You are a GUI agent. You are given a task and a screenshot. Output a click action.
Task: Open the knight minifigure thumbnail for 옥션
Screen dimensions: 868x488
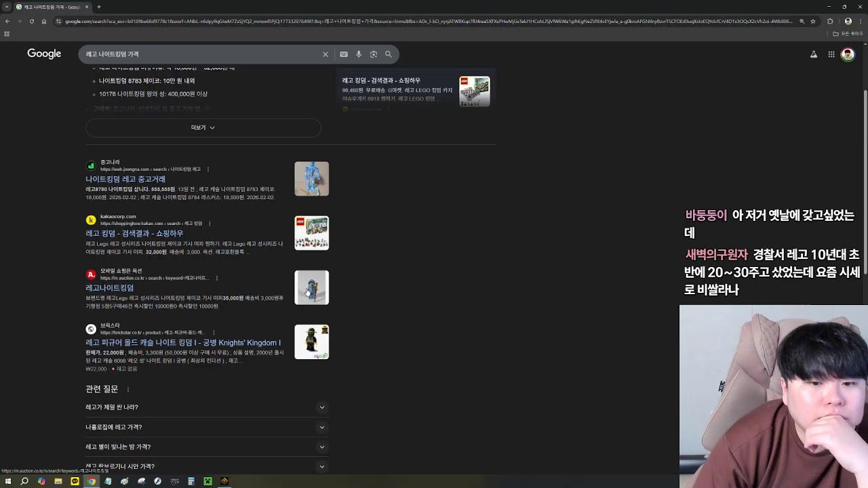pos(311,287)
